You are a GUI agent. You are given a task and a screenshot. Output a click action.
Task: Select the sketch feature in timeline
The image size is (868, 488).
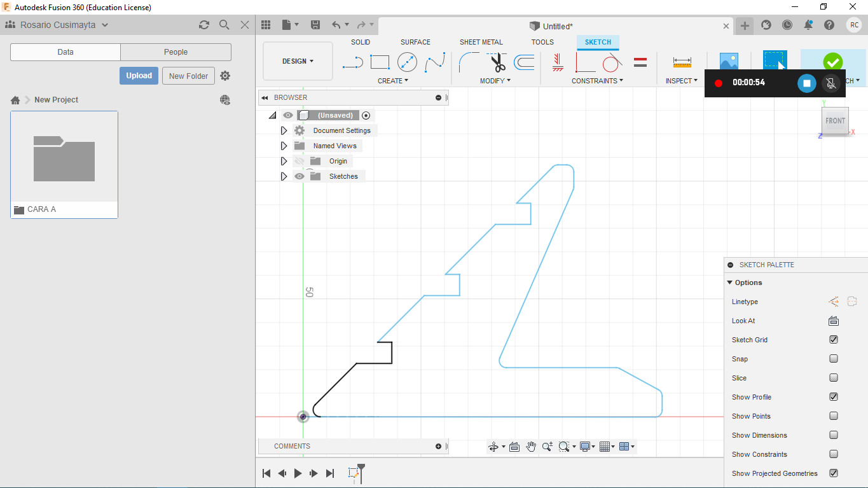pyautogui.click(x=354, y=473)
